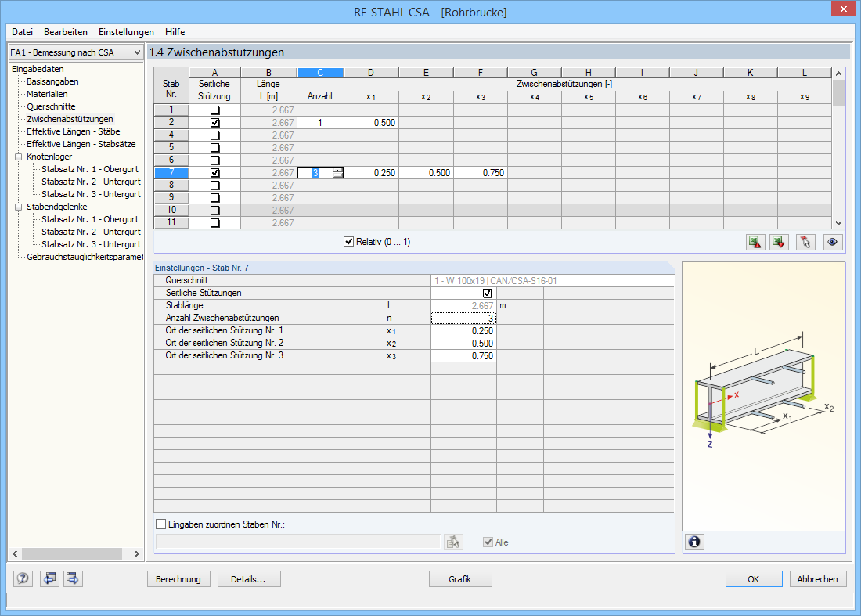Toggle Seitliche Stützungen checkbox in settings panel

click(x=487, y=294)
